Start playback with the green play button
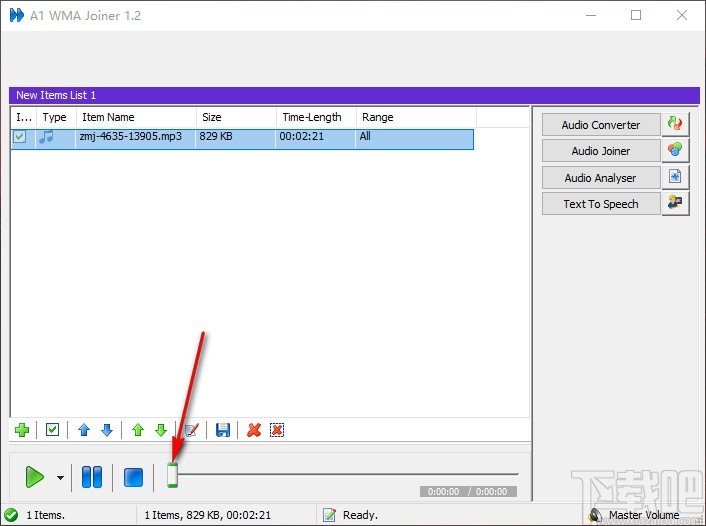 pyautogui.click(x=35, y=477)
